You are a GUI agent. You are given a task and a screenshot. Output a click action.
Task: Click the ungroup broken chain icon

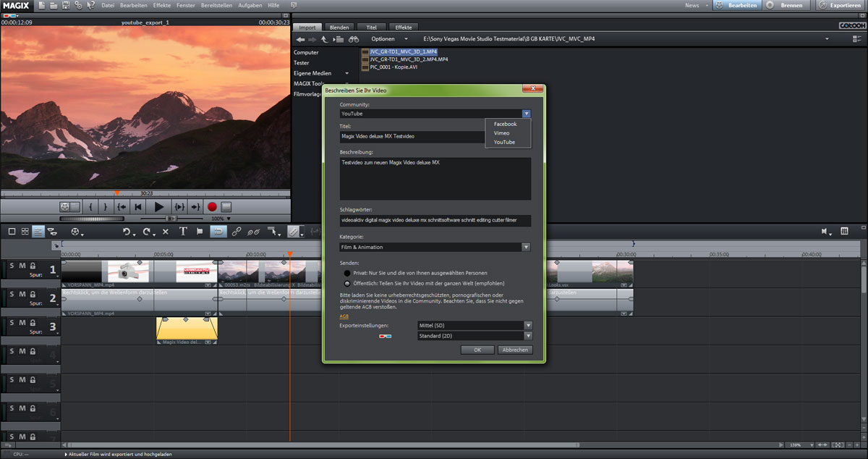[254, 232]
